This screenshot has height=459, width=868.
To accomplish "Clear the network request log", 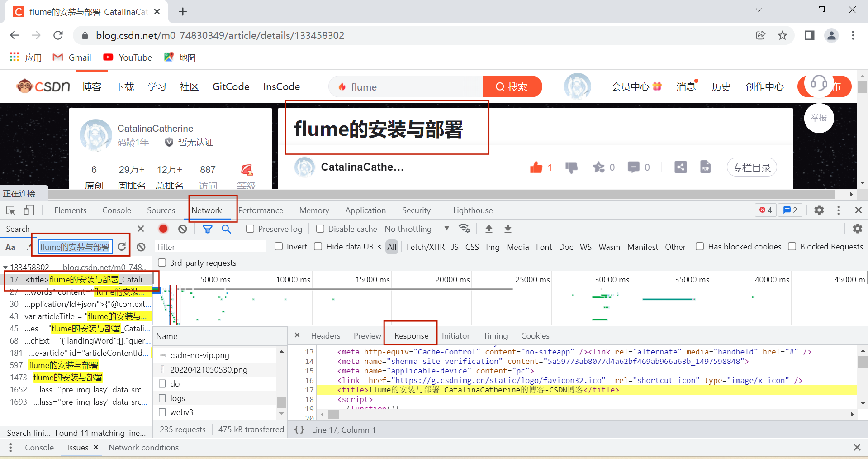I will click(x=182, y=229).
